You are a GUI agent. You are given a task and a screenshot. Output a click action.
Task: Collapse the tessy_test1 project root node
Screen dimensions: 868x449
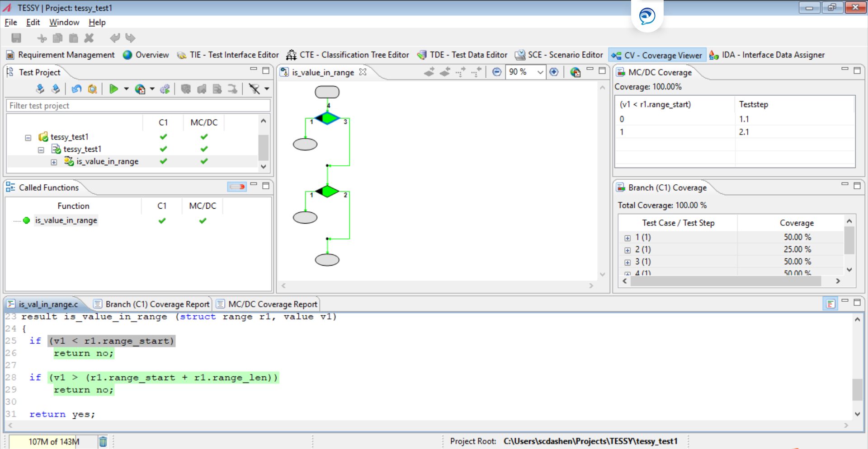point(28,137)
